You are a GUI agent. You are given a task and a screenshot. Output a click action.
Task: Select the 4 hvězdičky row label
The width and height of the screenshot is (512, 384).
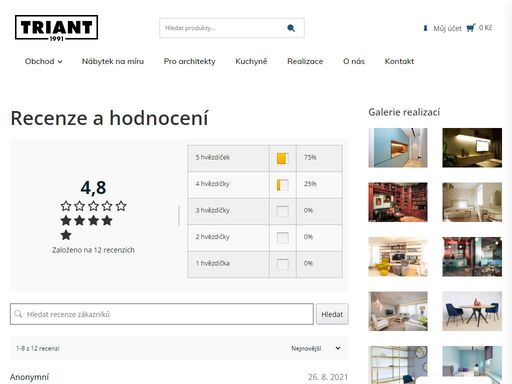[212, 184]
